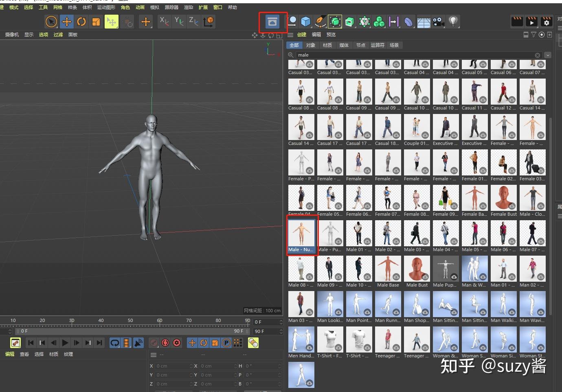This screenshot has height=392, width=562.
Task: Add a Cube primitive object
Action: [306, 22]
